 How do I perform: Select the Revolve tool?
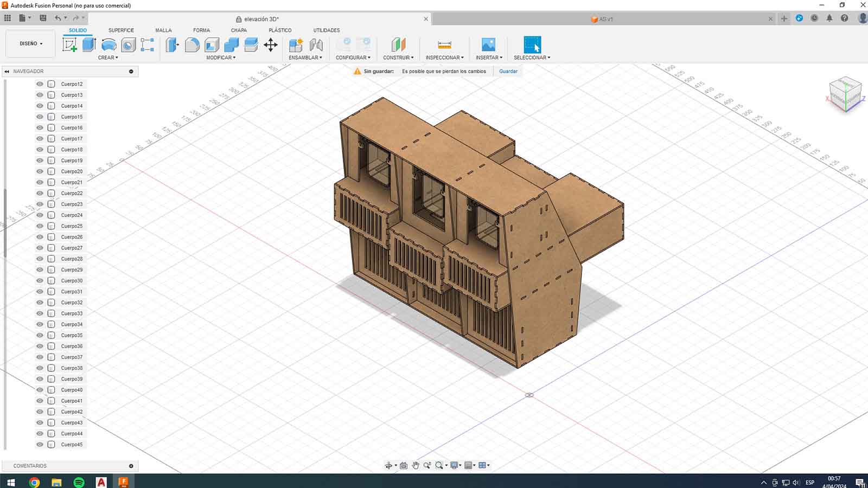[108, 44]
